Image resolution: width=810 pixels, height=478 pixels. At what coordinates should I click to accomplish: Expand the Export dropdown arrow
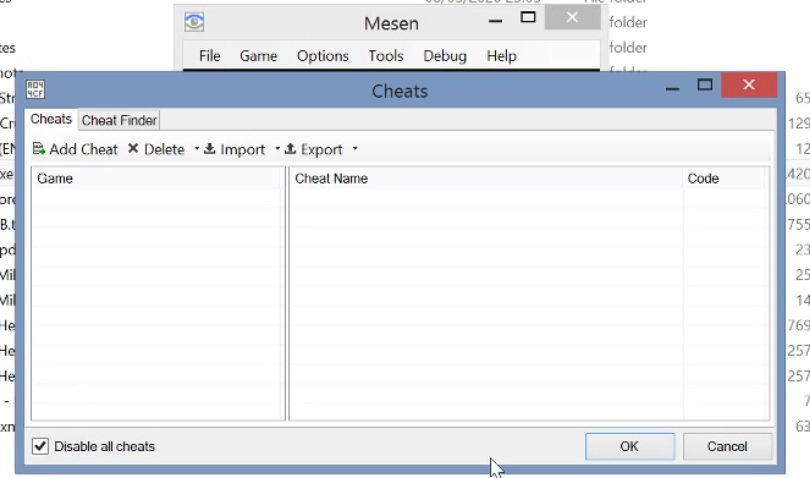pos(355,149)
